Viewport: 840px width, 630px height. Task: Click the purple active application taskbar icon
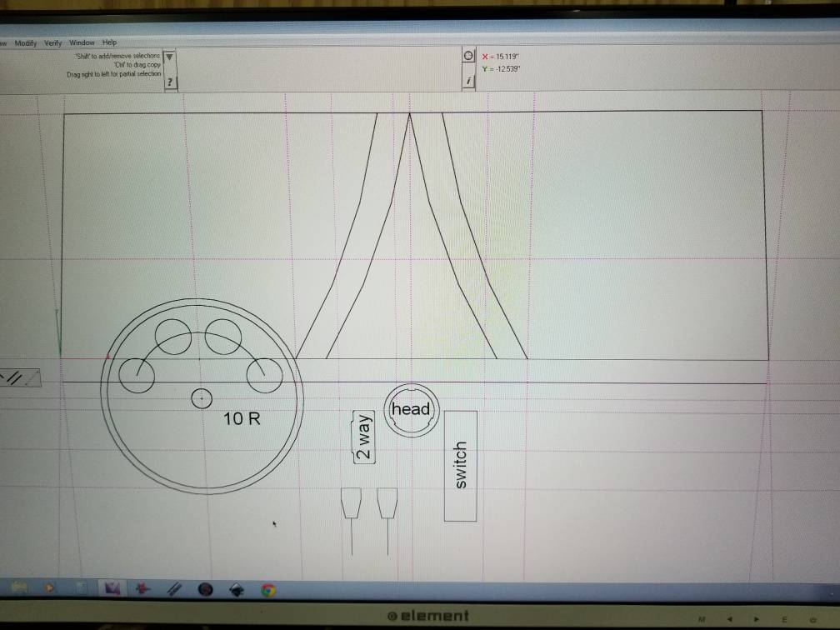(111, 589)
